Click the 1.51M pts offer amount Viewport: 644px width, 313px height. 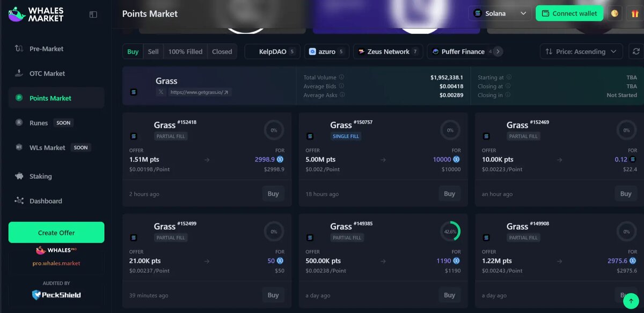[x=144, y=159]
